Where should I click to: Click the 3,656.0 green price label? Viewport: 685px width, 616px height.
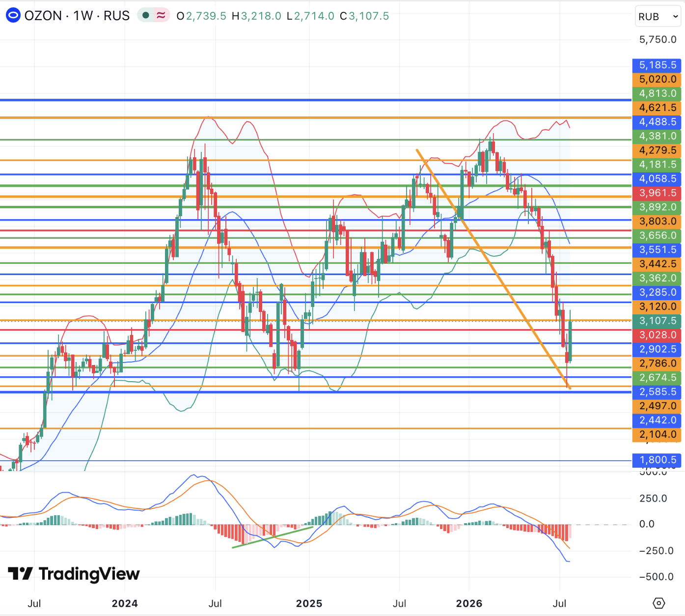tap(658, 236)
